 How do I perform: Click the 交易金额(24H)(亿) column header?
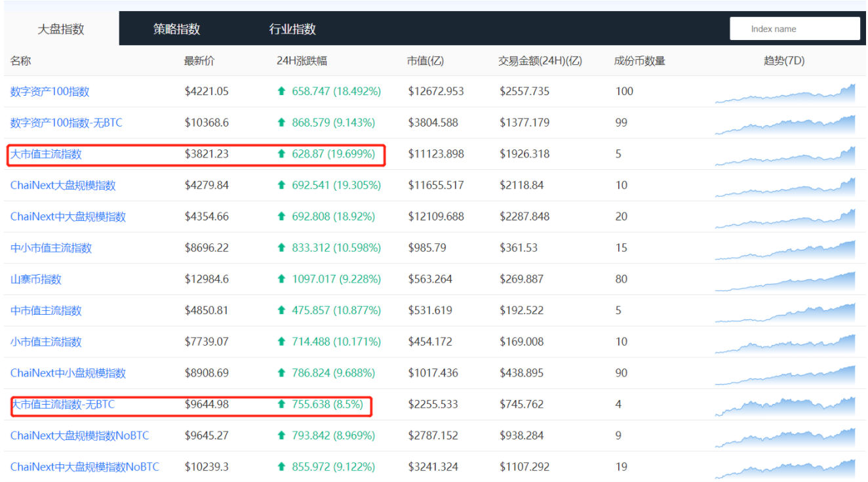[x=540, y=61]
